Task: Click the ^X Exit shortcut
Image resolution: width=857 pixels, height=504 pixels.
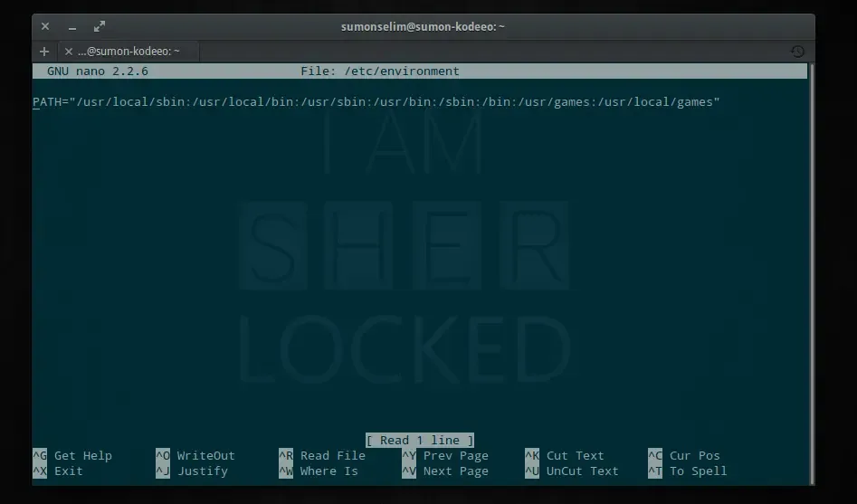Action: 58,471
